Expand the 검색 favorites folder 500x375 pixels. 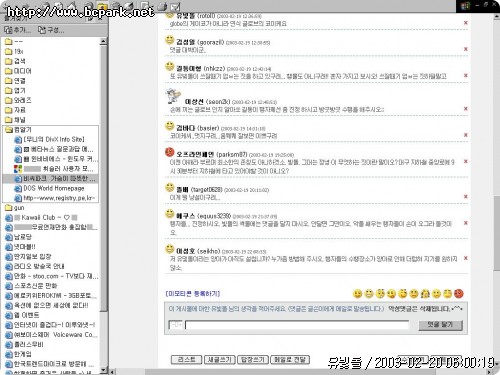coord(15,61)
